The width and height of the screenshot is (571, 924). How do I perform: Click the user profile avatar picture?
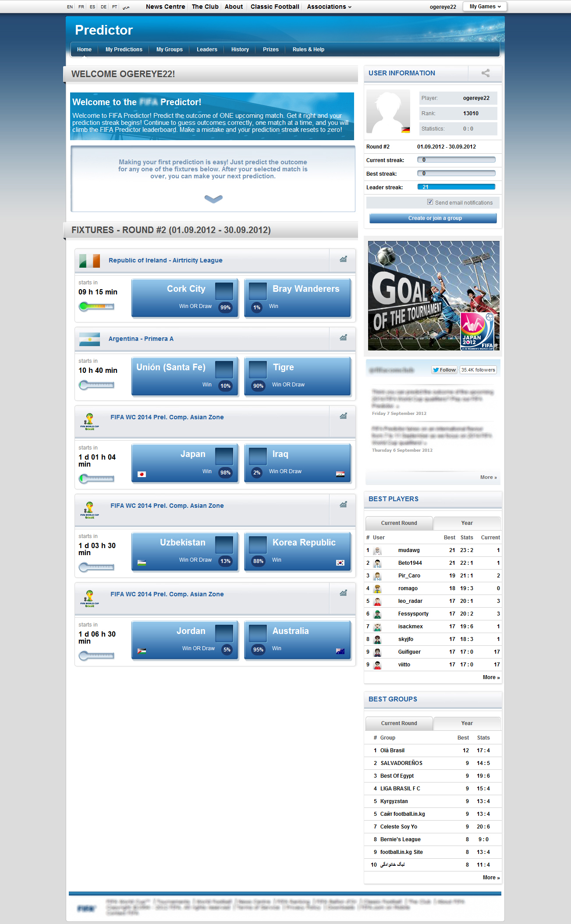pos(388,112)
